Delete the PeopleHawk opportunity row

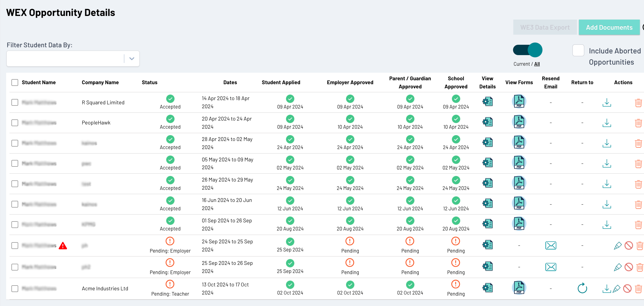[638, 123]
